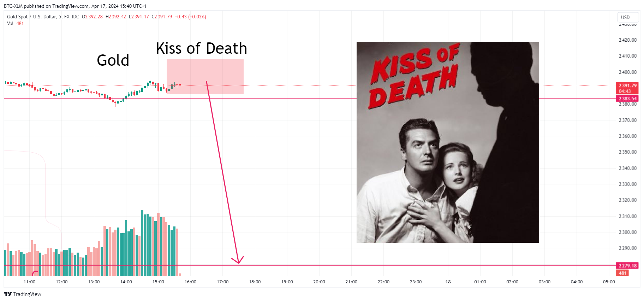
Task: Open the Kiss of Death movie poster image
Action: 448,142
